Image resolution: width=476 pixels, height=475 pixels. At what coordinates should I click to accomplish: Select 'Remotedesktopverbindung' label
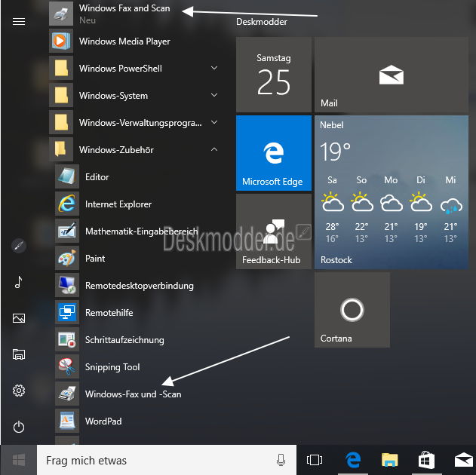140,286
